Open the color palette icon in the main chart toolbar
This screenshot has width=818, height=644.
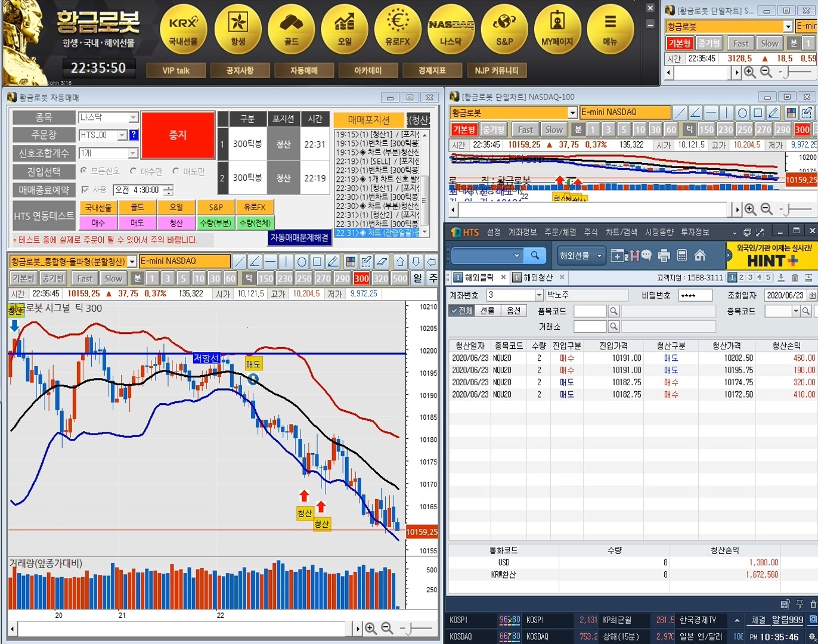point(351,261)
